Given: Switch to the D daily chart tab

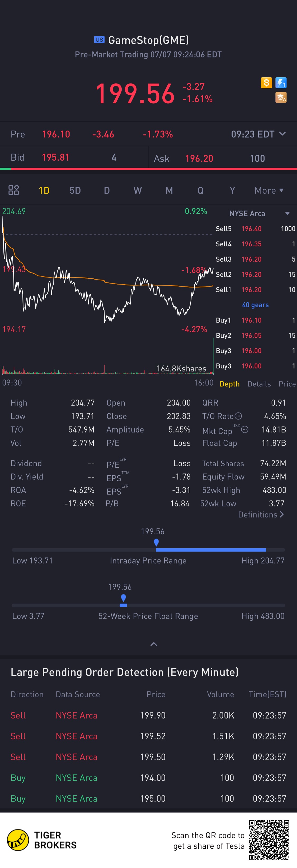Looking at the screenshot, I should (107, 190).
